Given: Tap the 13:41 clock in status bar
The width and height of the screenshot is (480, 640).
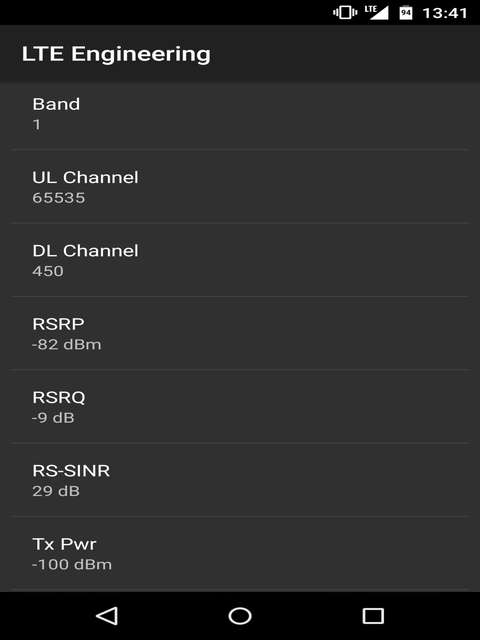Looking at the screenshot, I should (444, 13).
